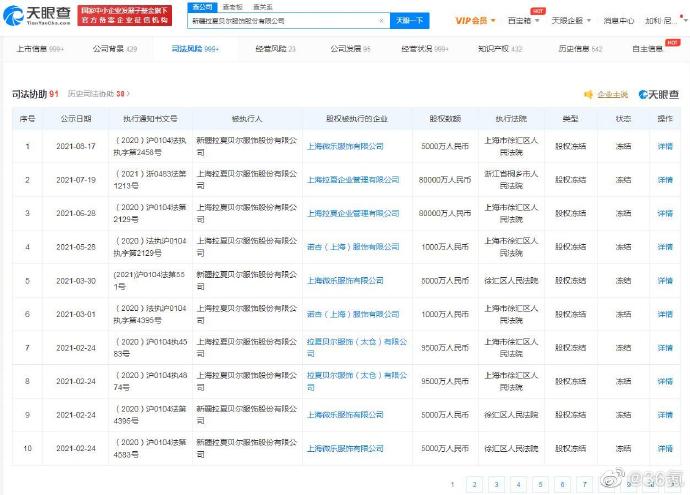Click 详情 for row 6
The image size is (690, 495).
click(x=665, y=314)
